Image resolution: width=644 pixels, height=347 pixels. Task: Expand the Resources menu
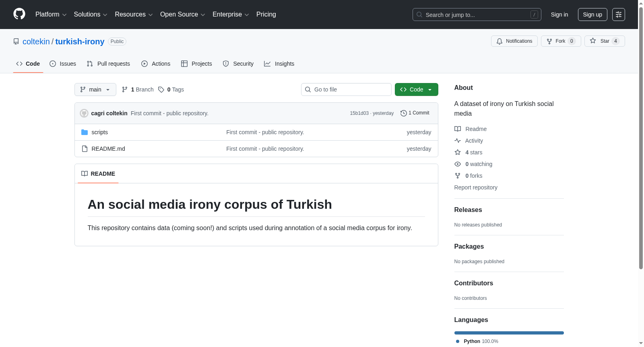(x=134, y=15)
